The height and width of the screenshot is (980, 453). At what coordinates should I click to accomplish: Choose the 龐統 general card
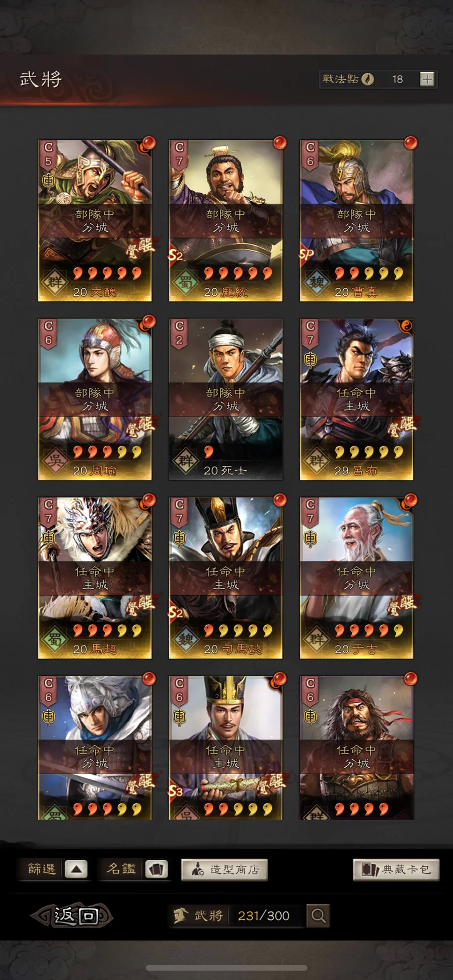225,220
